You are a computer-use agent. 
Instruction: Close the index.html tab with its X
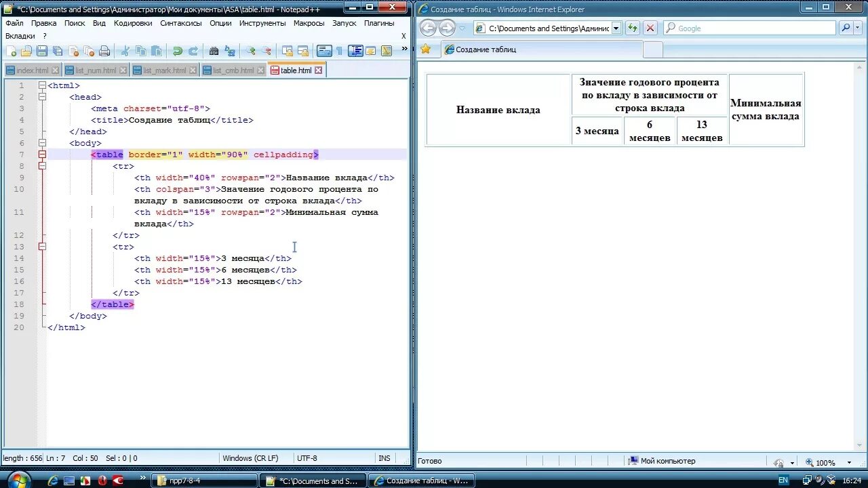(x=56, y=70)
